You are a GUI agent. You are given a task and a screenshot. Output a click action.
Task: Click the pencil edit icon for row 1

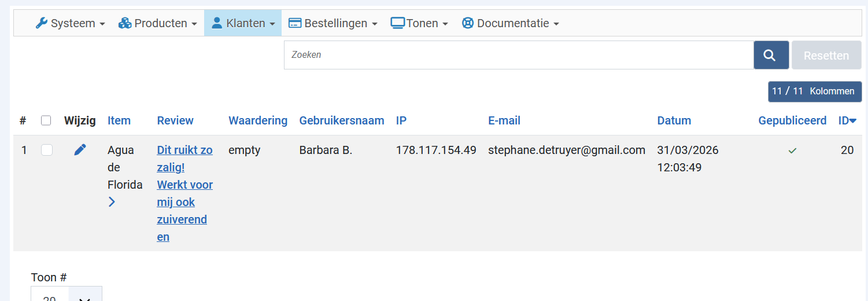[x=80, y=150]
